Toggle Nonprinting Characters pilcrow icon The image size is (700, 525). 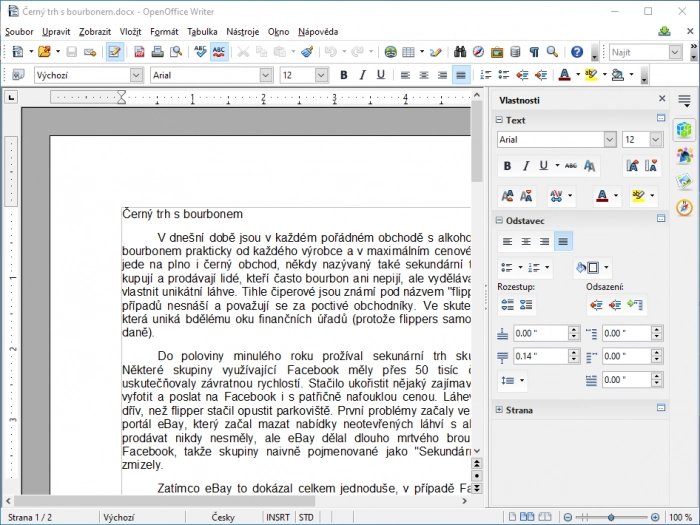[534, 52]
